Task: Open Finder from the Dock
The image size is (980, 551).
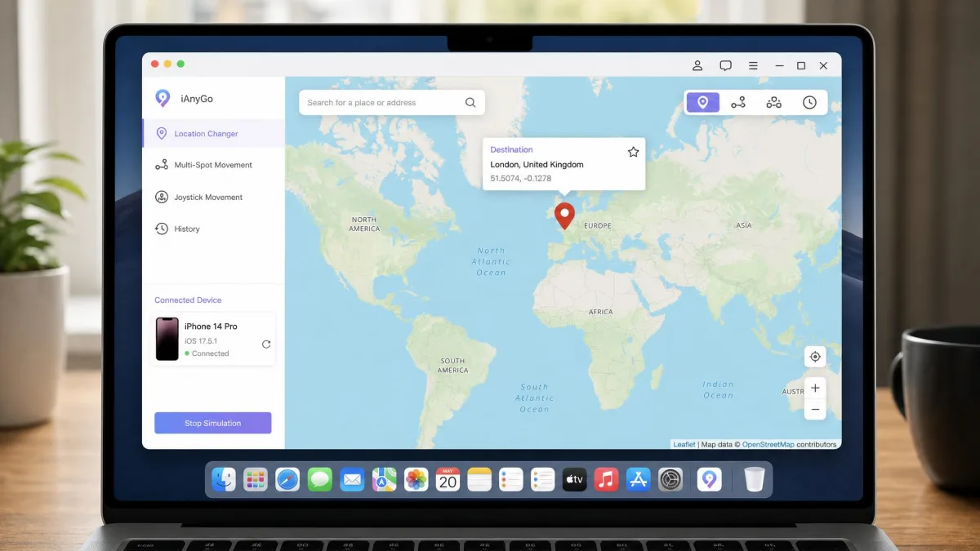Action: coord(224,480)
